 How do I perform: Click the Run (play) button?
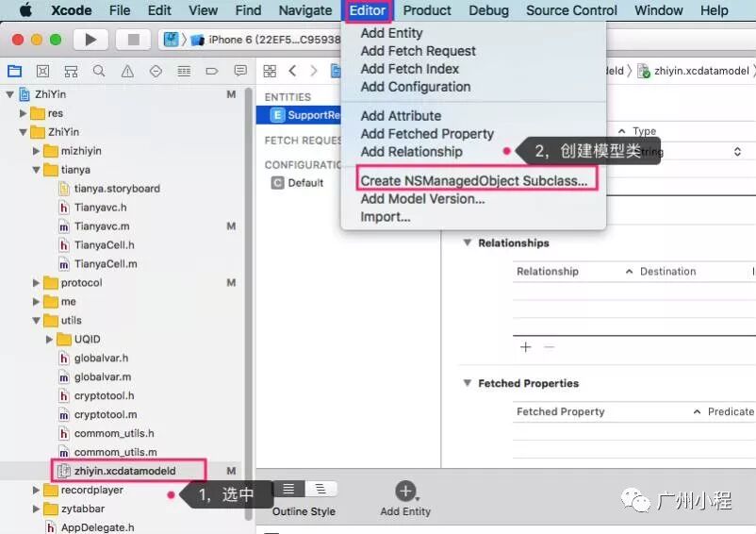tap(90, 40)
